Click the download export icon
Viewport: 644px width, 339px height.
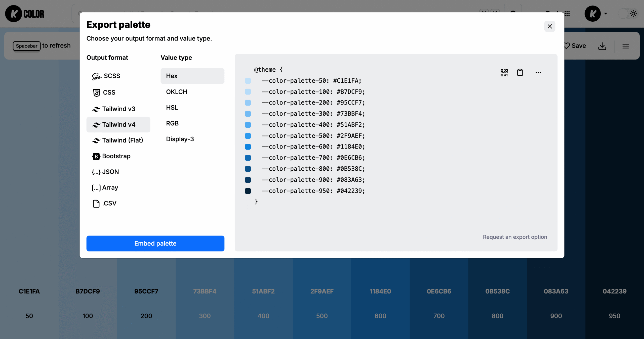tap(602, 46)
